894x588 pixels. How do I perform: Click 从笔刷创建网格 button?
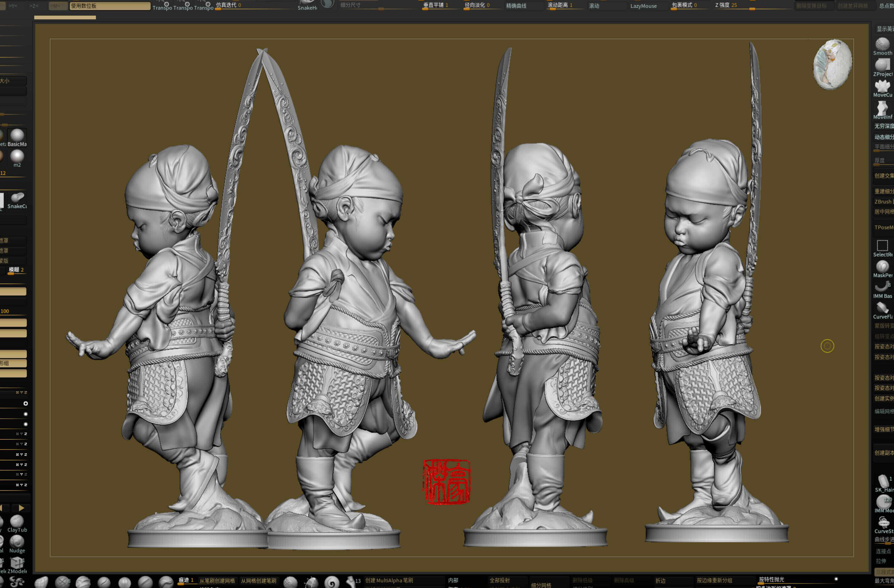[217, 581]
